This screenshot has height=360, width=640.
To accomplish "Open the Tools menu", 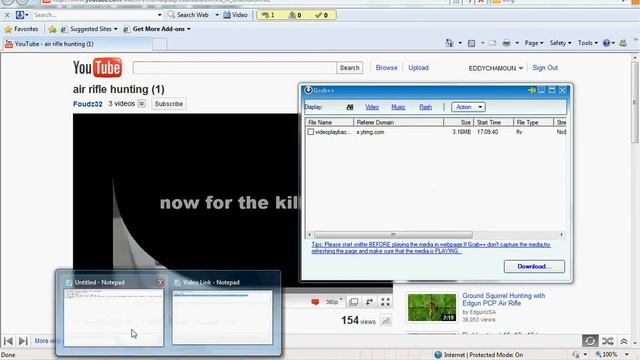I will pyautogui.click(x=587, y=43).
